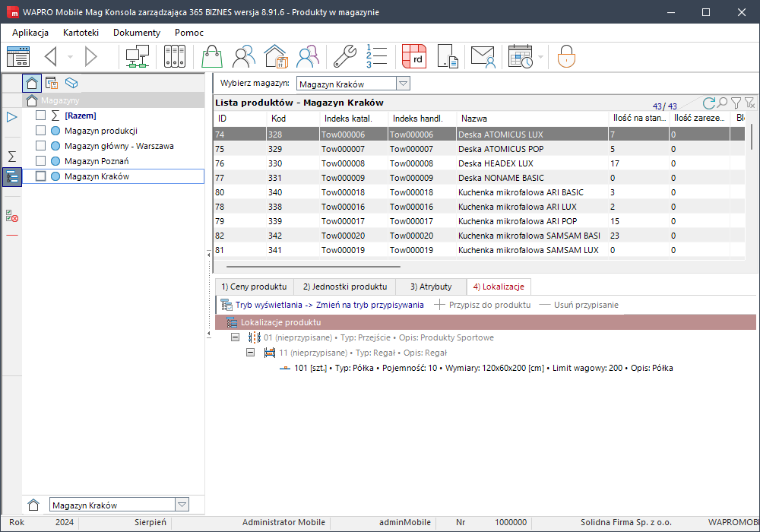This screenshot has width=760, height=532.
Task: Open the calendar with clock icon
Action: click(521, 57)
